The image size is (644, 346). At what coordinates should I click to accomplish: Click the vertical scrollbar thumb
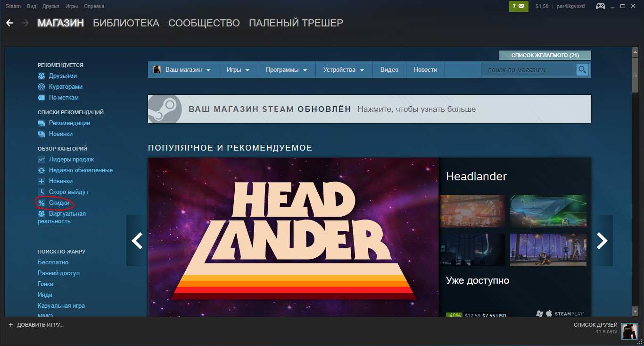pos(635,75)
